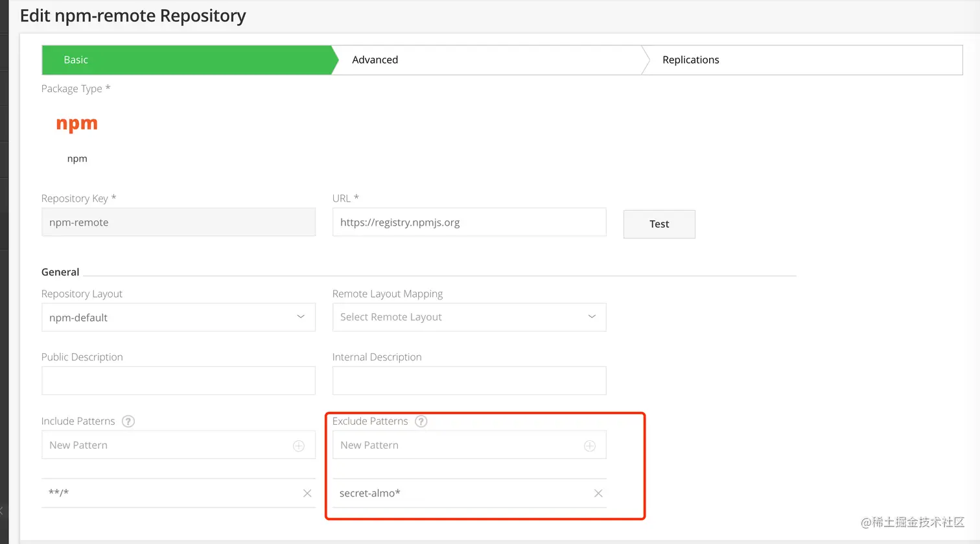Screen dimensions: 980x544
Task: Click the npm-default dropdown chevron
Action: click(301, 317)
